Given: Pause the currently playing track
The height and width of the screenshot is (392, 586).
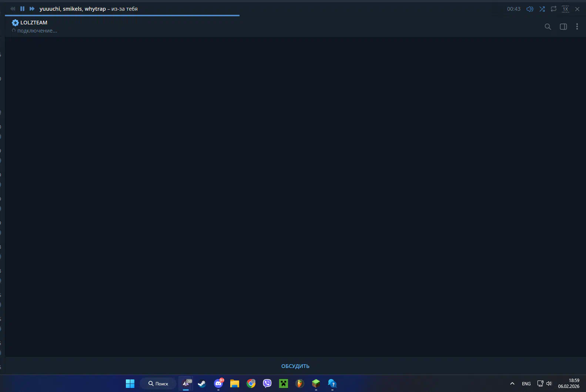Looking at the screenshot, I should [x=22, y=9].
